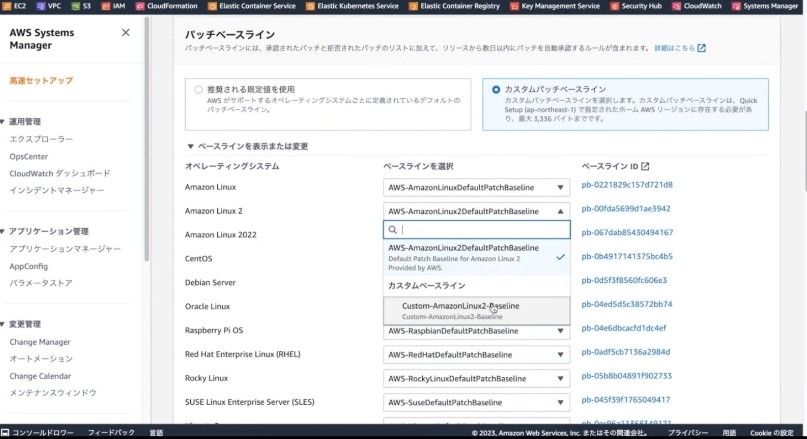Open the Systems Manager shortcut
Image resolution: width=807 pixels, height=439 pixels.
point(765,6)
